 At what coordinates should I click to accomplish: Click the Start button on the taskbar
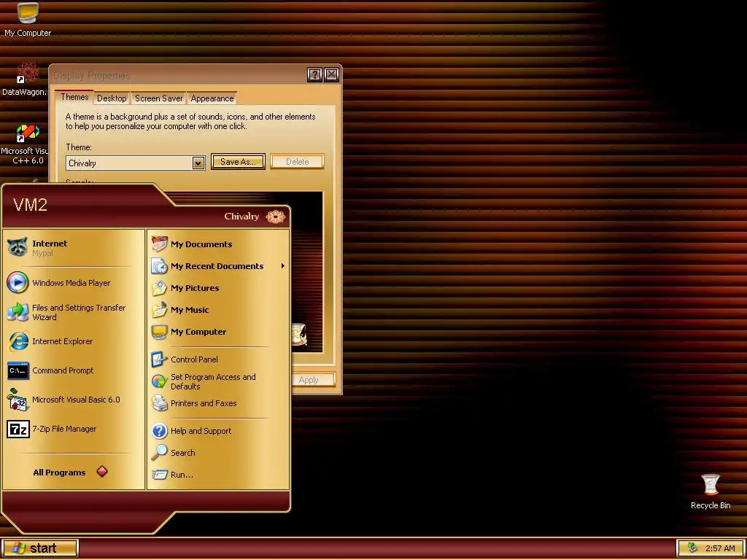coord(39,548)
